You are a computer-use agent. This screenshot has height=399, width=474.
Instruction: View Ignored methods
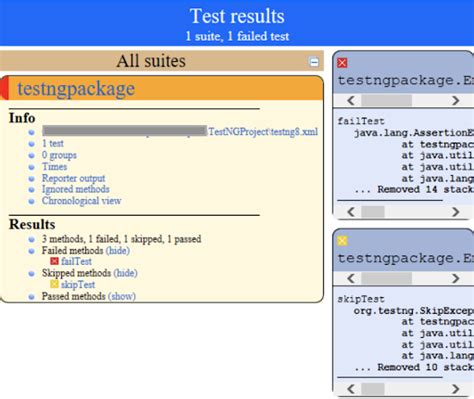pos(75,189)
